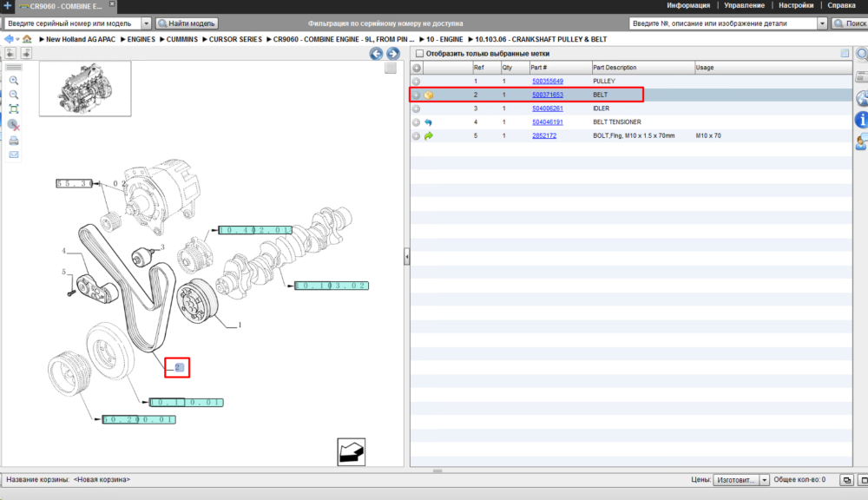Viewport: 868px width, 500px height.
Task: Navigate to 10 - ENGINE breadcrumb
Action: [x=444, y=39]
